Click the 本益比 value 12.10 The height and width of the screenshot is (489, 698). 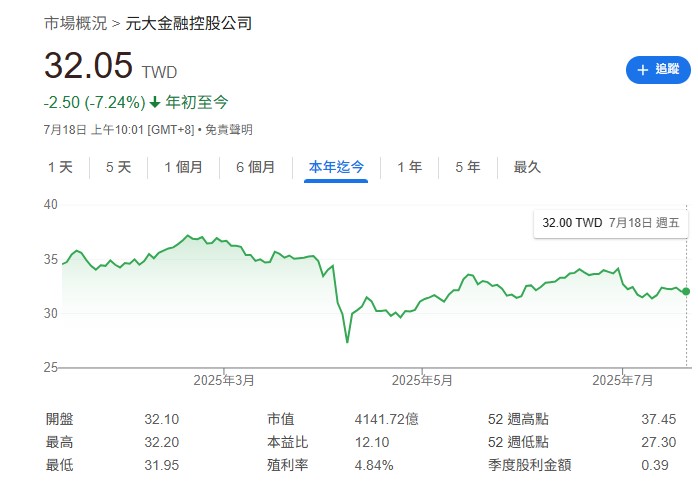coord(372,442)
